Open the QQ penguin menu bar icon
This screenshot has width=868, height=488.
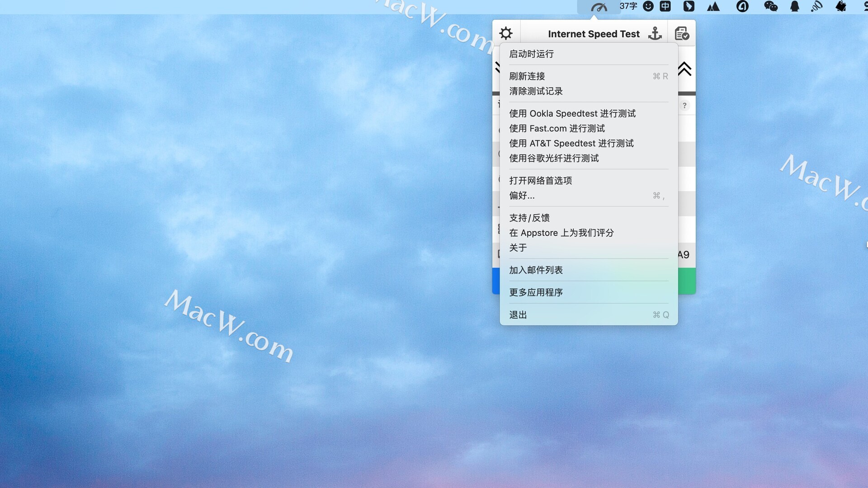(x=795, y=6)
